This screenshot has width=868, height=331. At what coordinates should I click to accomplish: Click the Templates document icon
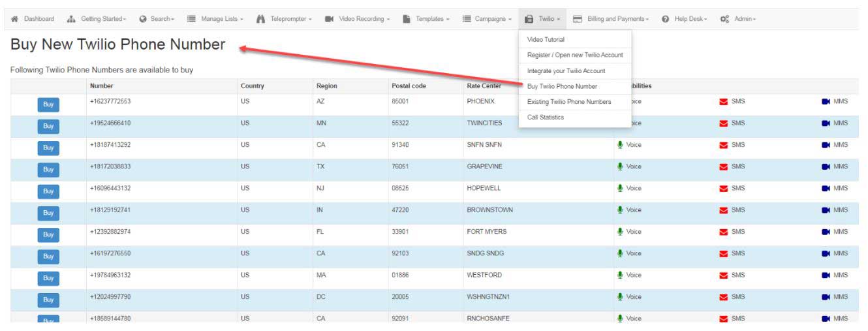click(x=407, y=19)
